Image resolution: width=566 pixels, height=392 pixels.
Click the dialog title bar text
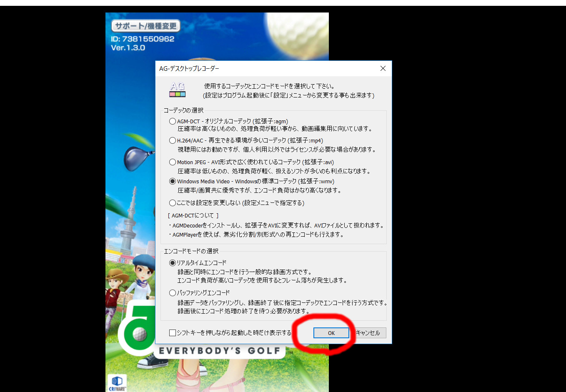tap(189, 68)
